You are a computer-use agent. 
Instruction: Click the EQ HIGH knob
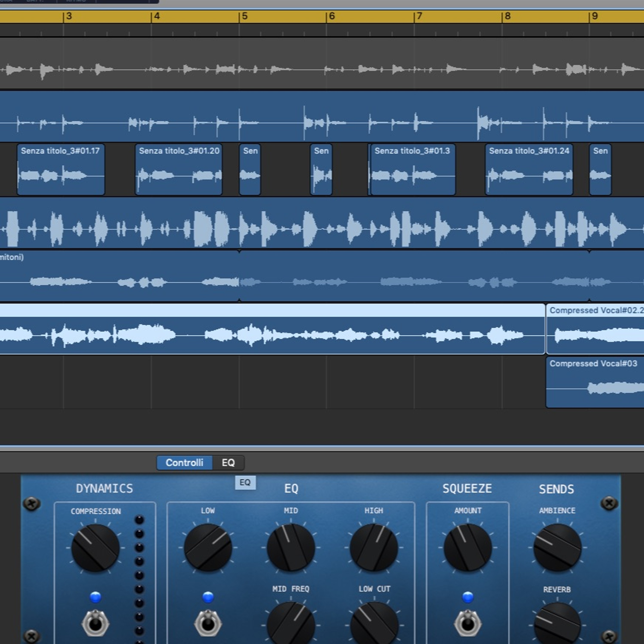pyautogui.click(x=374, y=548)
